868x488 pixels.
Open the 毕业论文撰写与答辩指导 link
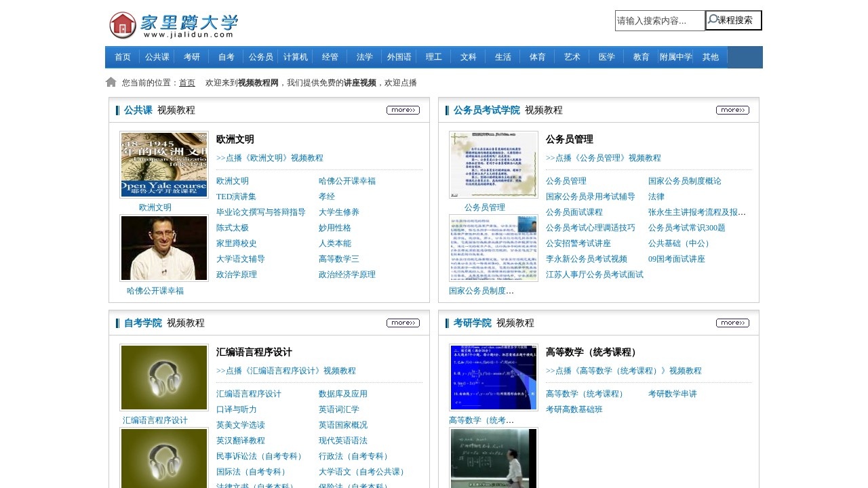pos(261,212)
